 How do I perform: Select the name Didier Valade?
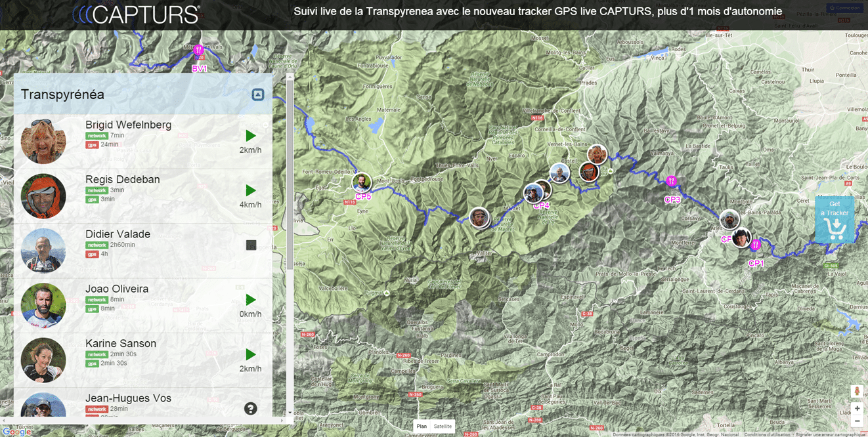pyautogui.click(x=118, y=234)
